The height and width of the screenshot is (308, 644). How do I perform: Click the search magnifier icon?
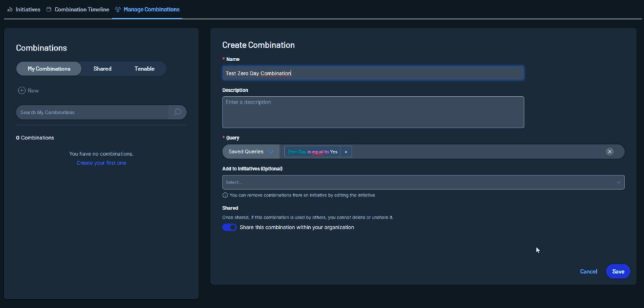(177, 113)
